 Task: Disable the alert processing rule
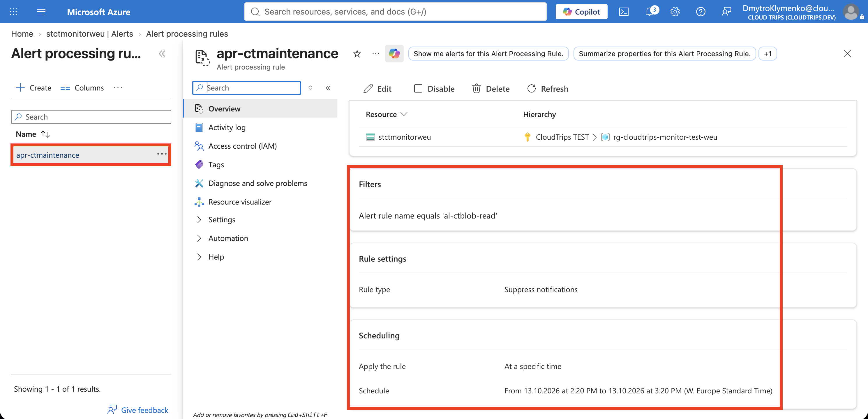(x=434, y=89)
